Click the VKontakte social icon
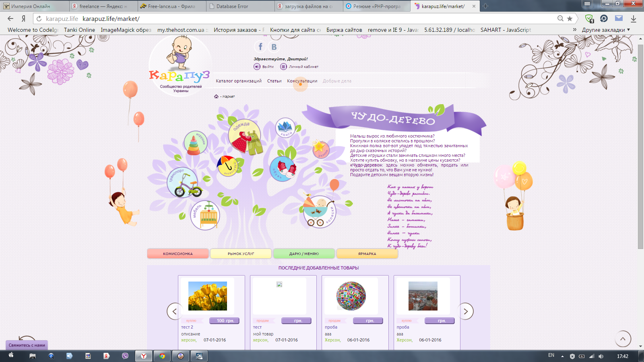 [x=274, y=47]
